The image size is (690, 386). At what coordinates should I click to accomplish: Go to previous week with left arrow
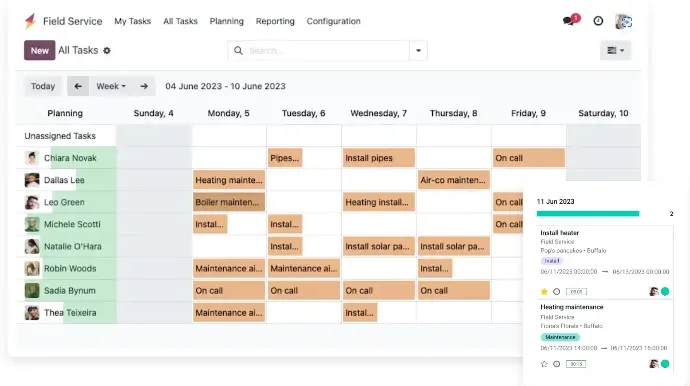pyautogui.click(x=78, y=86)
